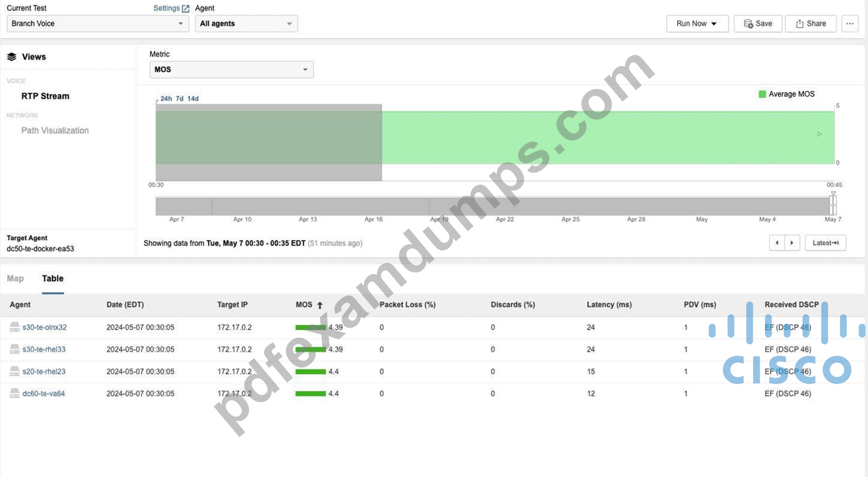Open the Settings external link icon

(185, 8)
